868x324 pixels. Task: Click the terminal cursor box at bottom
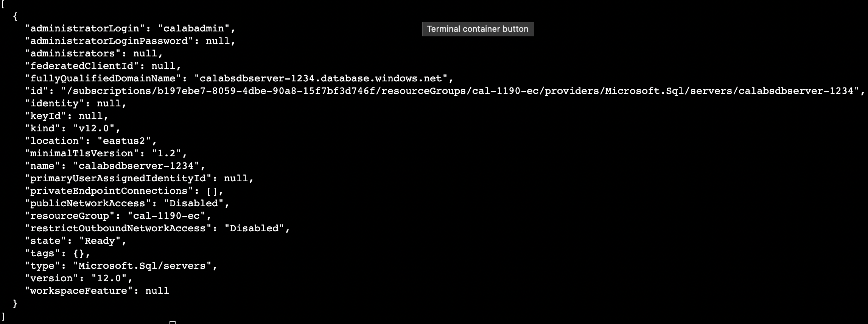click(173, 322)
